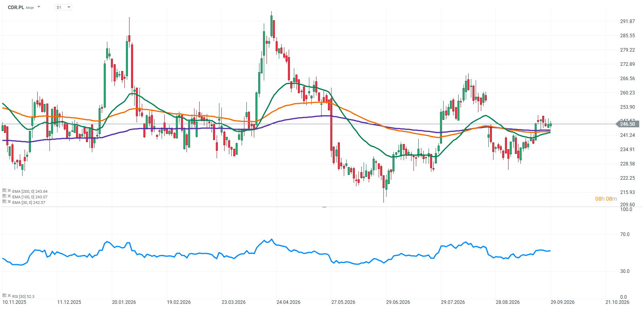Open settings icon for EMA 100 indicator
This screenshot has width=644, height=309.
(4, 196)
